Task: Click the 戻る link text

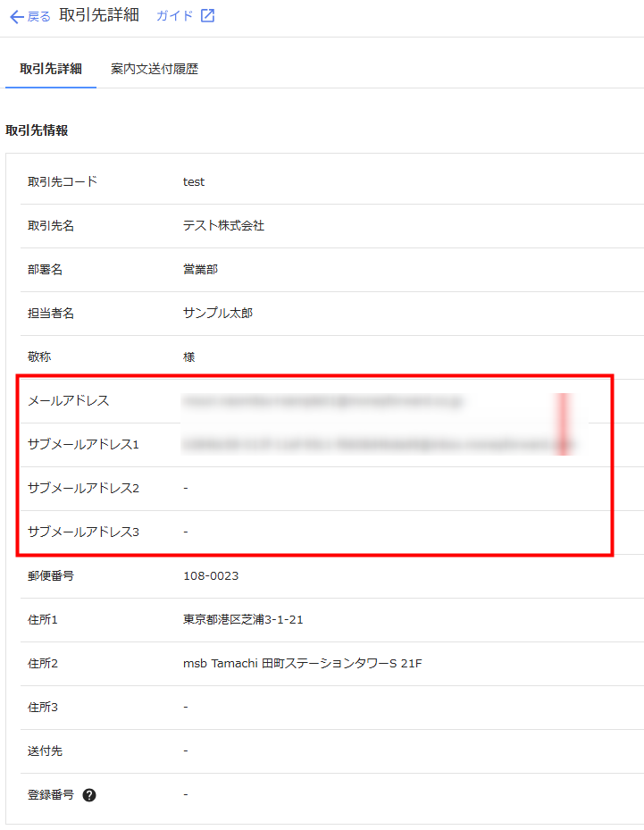Action: tap(39, 17)
